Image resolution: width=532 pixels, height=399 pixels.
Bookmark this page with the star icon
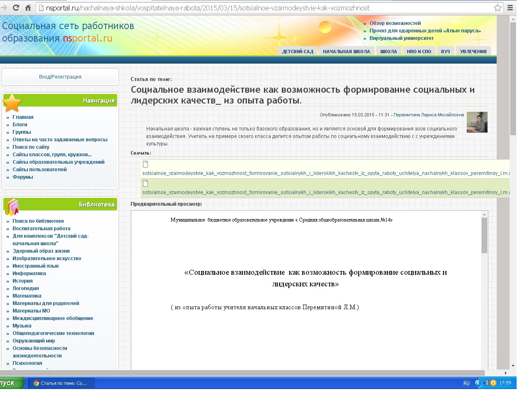coord(498,7)
